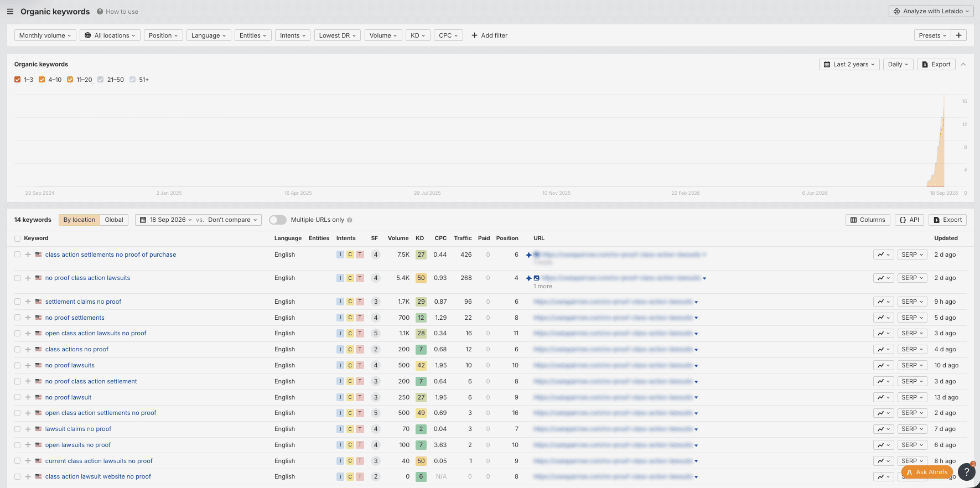
Task: Open SERP for no proof lawsuits
Action: tap(912, 365)
